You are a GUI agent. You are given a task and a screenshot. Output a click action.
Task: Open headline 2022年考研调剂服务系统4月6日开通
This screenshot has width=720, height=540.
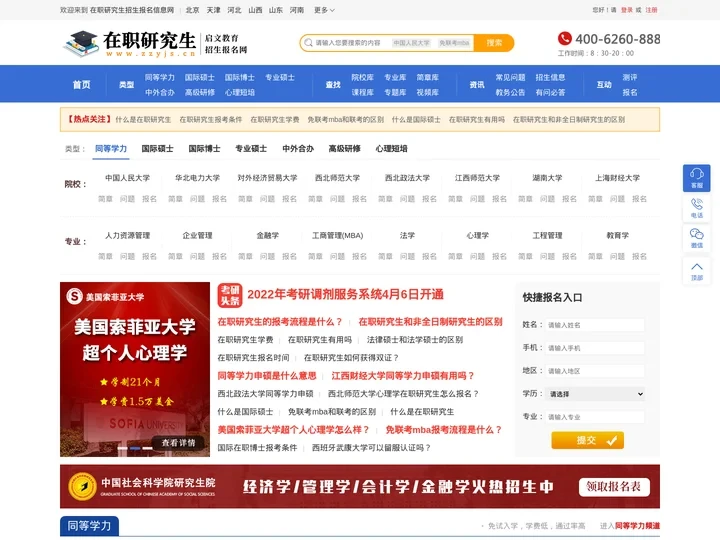point(345,294)
